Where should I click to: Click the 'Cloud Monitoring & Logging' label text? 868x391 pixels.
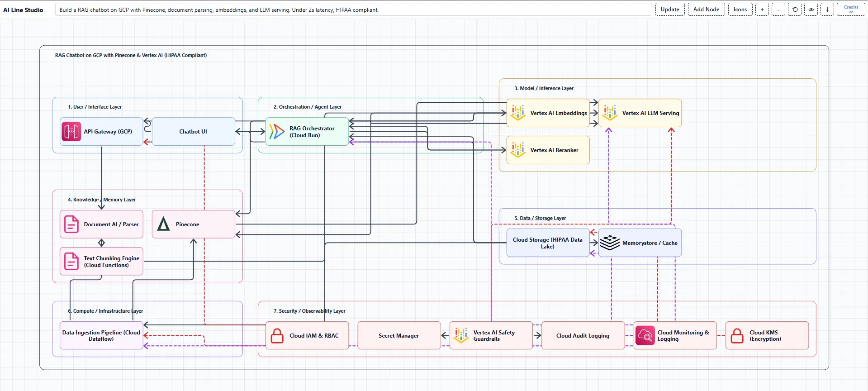pyautogui.click(x=683, y=335)
